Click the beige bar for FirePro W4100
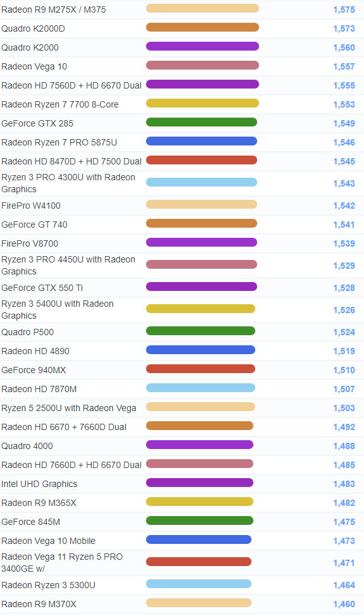 pyautogui.click(x=202, y=204)
